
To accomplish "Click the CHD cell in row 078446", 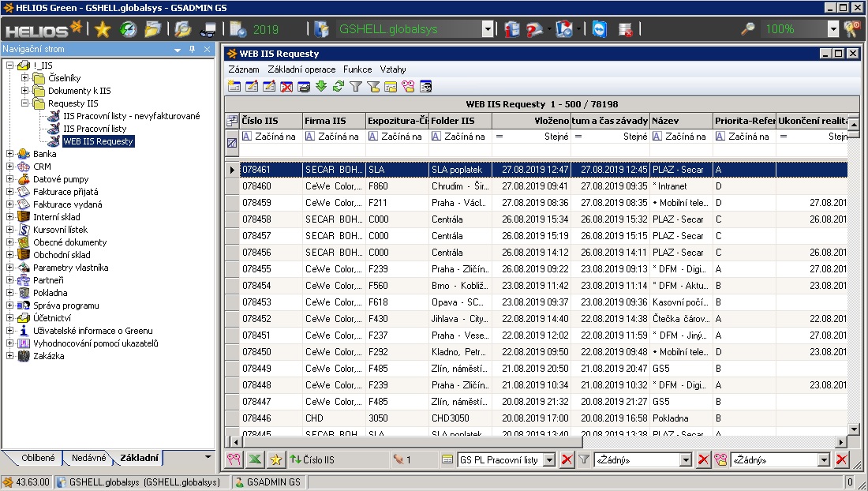I will point(335,418).
